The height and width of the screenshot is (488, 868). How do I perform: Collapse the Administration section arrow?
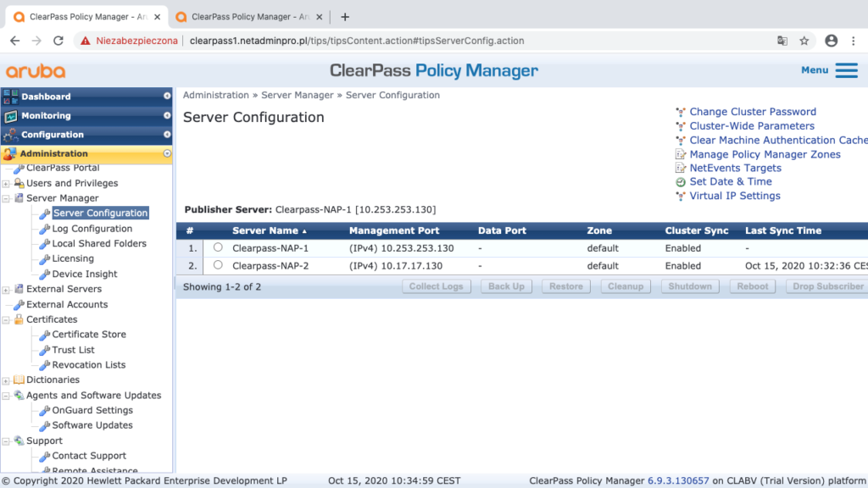coord(167,154)
